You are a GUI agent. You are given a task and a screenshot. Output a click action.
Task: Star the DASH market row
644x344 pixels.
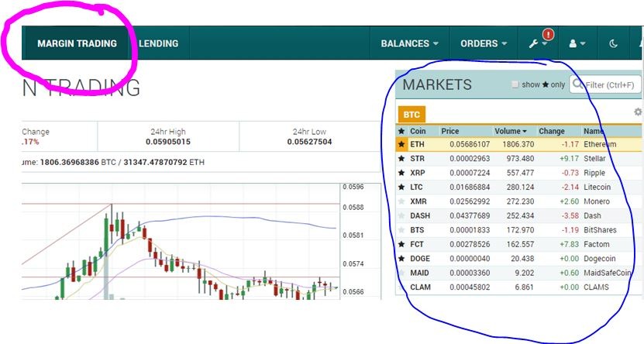pyautogui.click(x=401, y=216)
